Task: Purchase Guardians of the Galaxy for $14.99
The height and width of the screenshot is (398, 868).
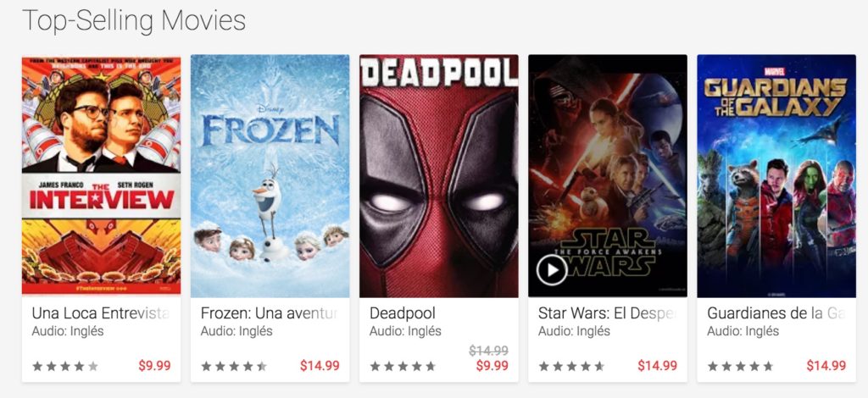Action: pos(826,366)
